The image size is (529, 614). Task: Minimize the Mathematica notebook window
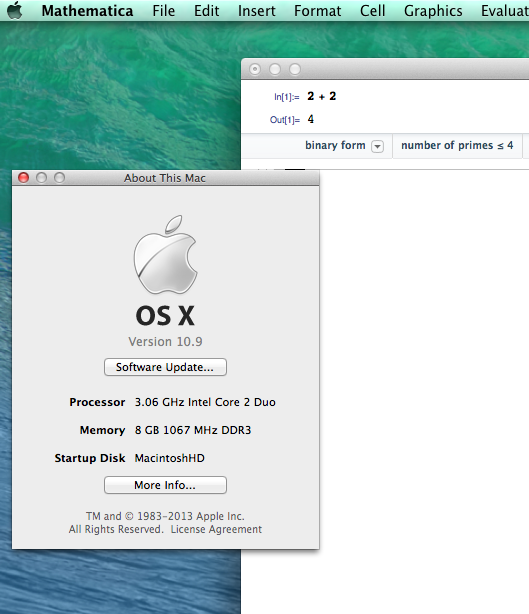pyautogui.click(x=275, y=69)
